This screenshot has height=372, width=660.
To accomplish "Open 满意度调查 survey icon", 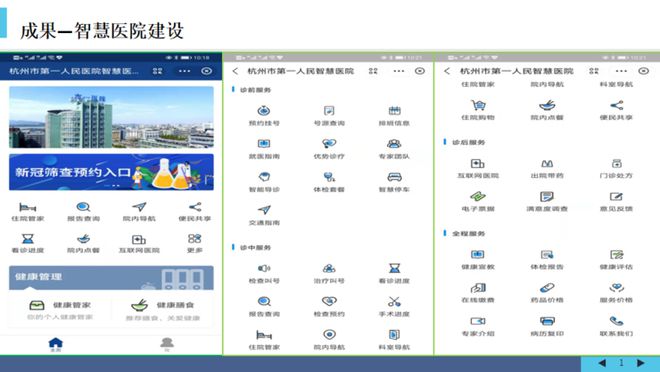I will pos(547,197).
